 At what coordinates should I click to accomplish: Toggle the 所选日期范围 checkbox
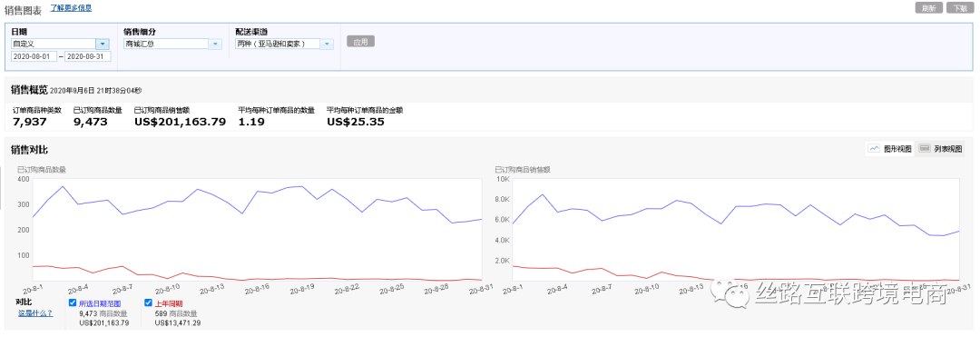73,302
